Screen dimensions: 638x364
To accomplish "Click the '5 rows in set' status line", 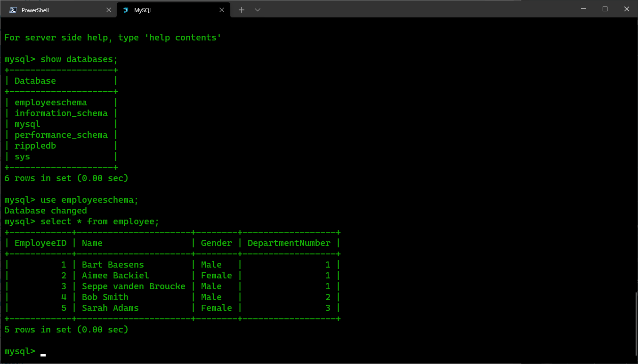I will (x=65, y=329).
